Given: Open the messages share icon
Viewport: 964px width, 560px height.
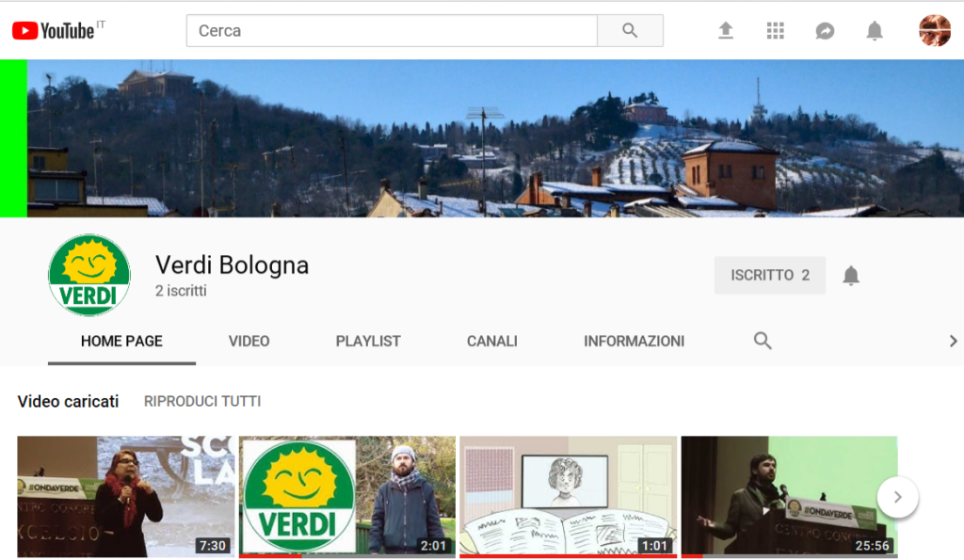Looking at the screenshot, I should [x=825, y=31].
